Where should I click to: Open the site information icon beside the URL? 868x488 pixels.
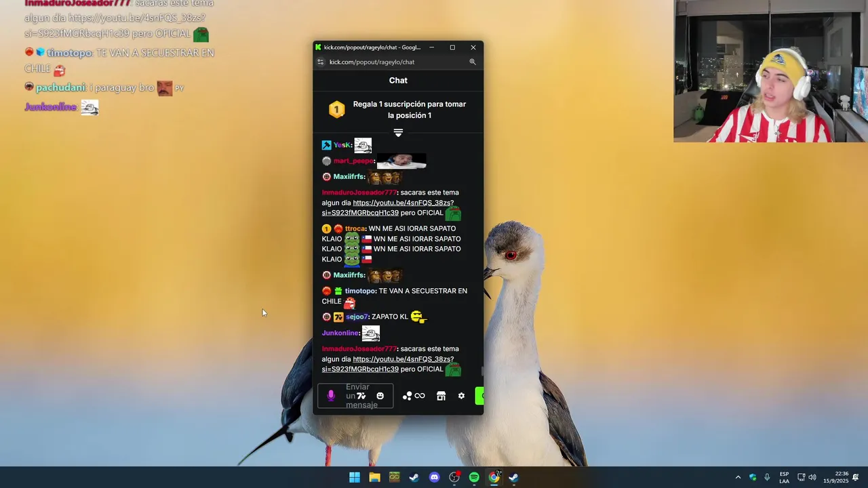pyautogui.click(x=321, y=62)
